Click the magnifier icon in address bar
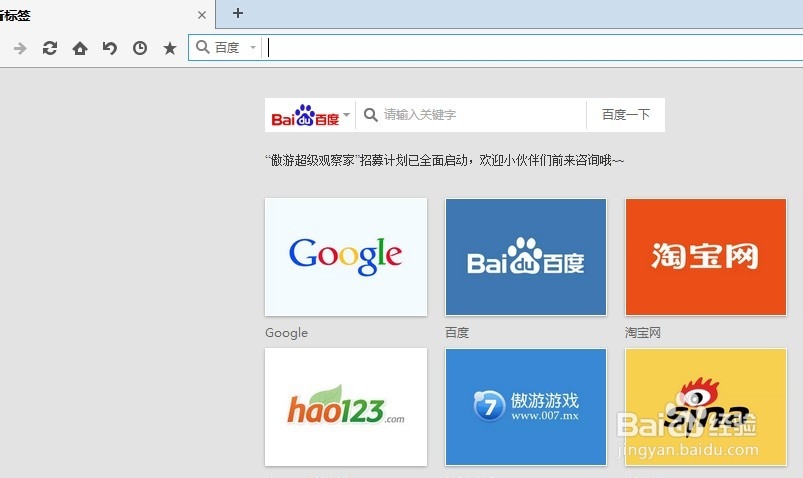Screen dimensions: 803x478 point(203,47)
